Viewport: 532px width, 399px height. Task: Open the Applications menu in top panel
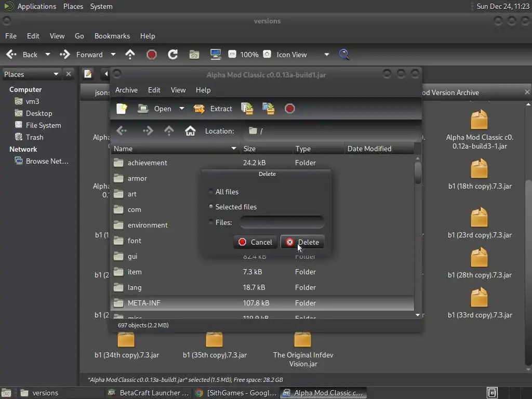(37, 6)
